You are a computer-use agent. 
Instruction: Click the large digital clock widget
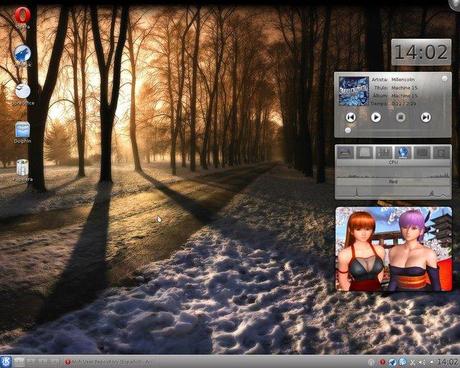pyautogui.click(x=421, y=52)
